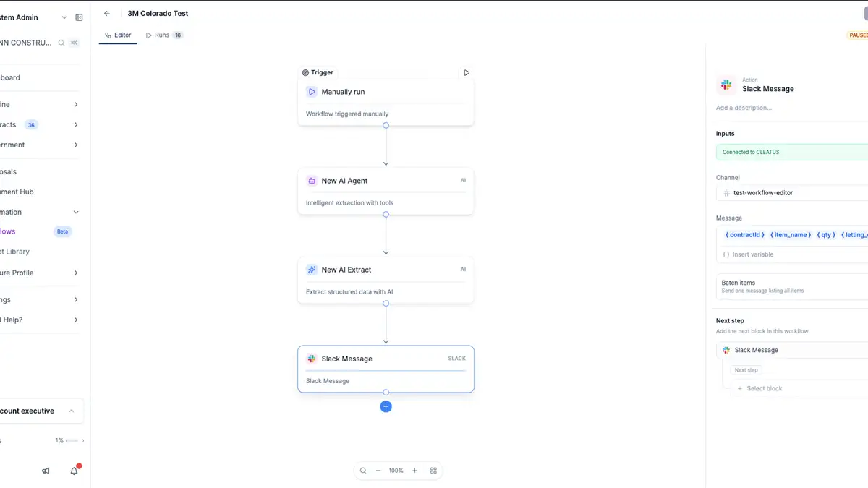Select the Slack Message node
868x488 pixels.
[386, 369]
